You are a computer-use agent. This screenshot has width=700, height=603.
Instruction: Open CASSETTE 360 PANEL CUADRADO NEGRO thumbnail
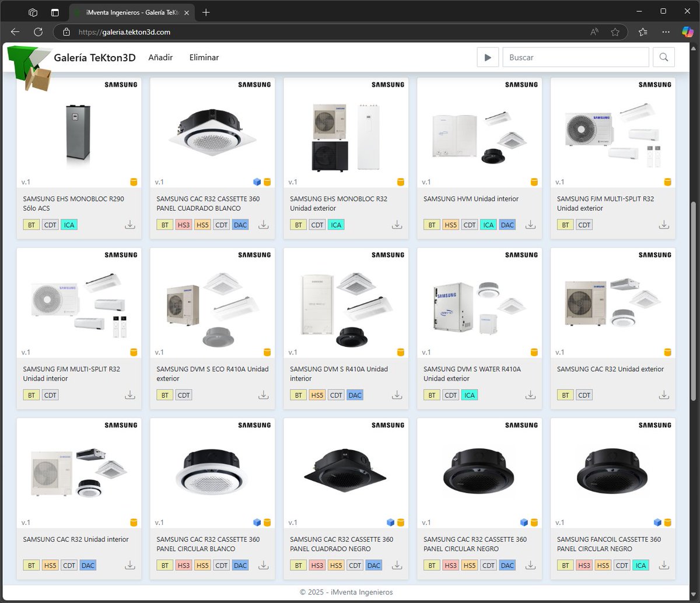[346, 473]
